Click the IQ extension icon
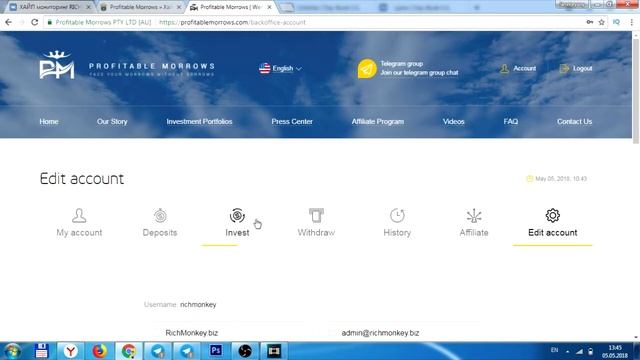The image size is (640, 360). tap(616, 22)
